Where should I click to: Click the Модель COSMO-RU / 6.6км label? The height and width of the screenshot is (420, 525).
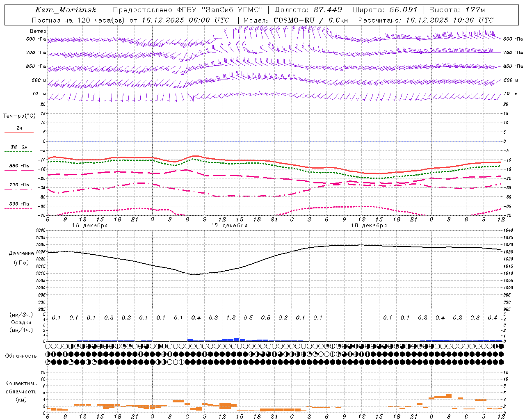[295, 20]
